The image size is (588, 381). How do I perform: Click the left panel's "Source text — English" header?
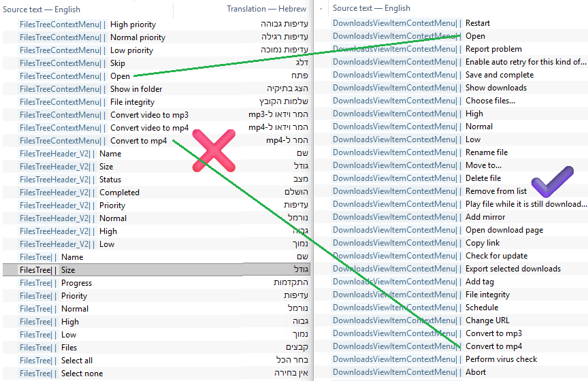tap(42, 10)
